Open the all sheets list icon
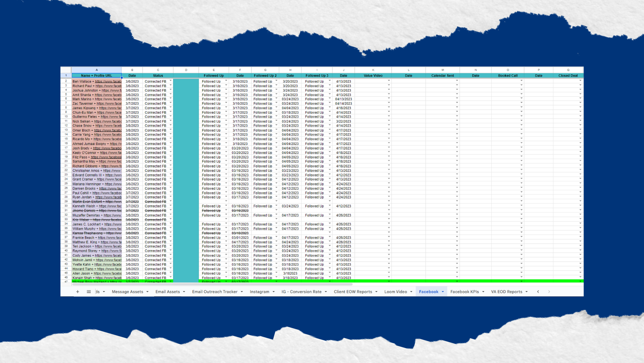The width and height of the screenshot is (644, 363). (x=89, y=291)
